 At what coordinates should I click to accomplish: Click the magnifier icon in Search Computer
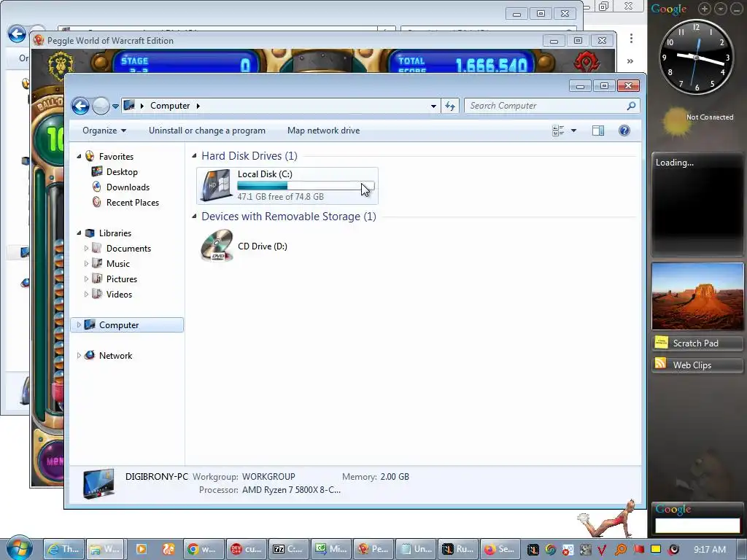(x=631, y=106)
